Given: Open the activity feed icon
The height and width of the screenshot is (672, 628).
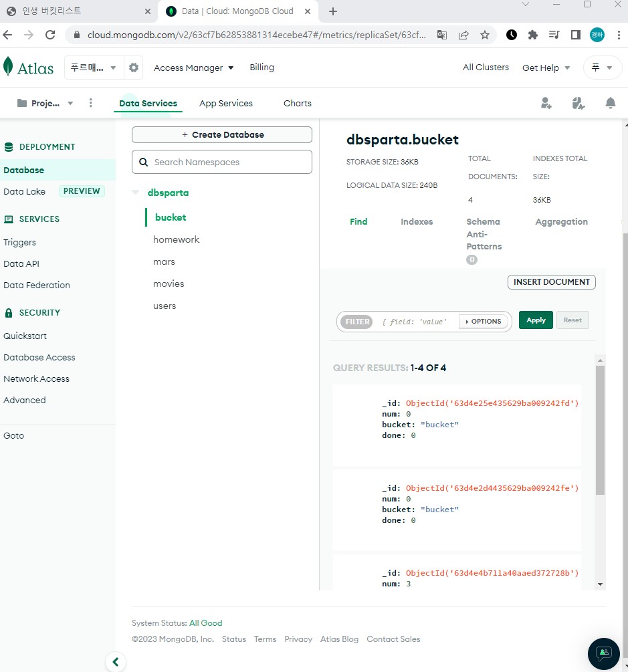Looking at the screenshot, I should [x=578, y=103].
